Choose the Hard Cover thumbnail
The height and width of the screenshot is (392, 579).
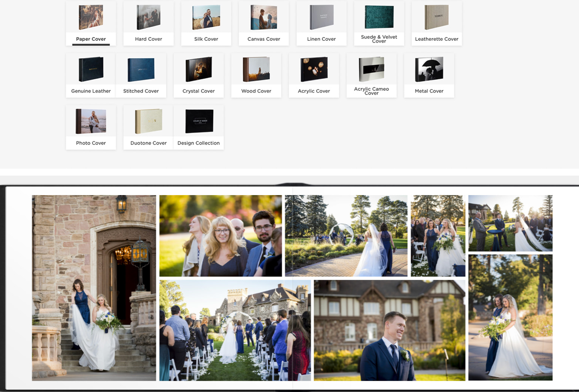148,23
